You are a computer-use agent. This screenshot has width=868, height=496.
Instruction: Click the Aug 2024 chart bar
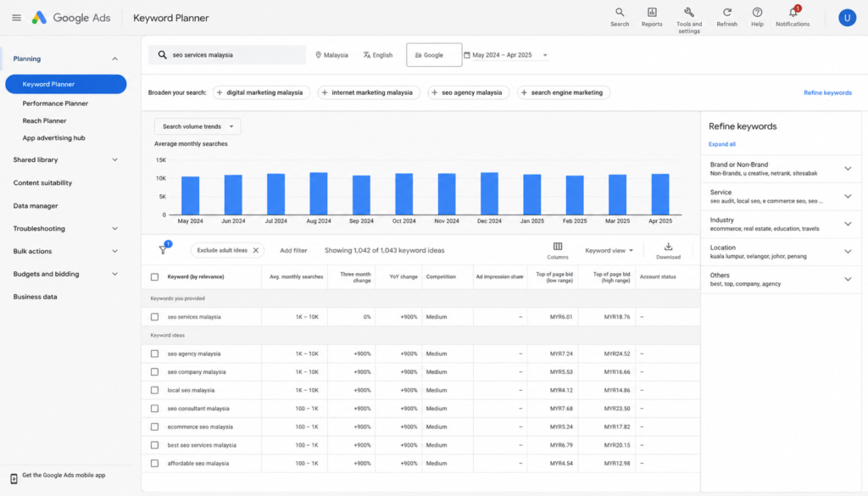point(319,193)
